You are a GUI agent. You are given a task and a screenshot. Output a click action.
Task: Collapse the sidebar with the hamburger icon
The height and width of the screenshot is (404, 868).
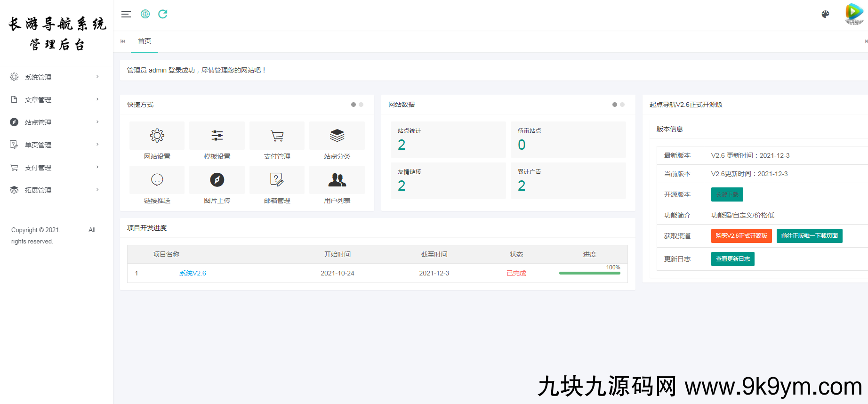tap(126, 14)
